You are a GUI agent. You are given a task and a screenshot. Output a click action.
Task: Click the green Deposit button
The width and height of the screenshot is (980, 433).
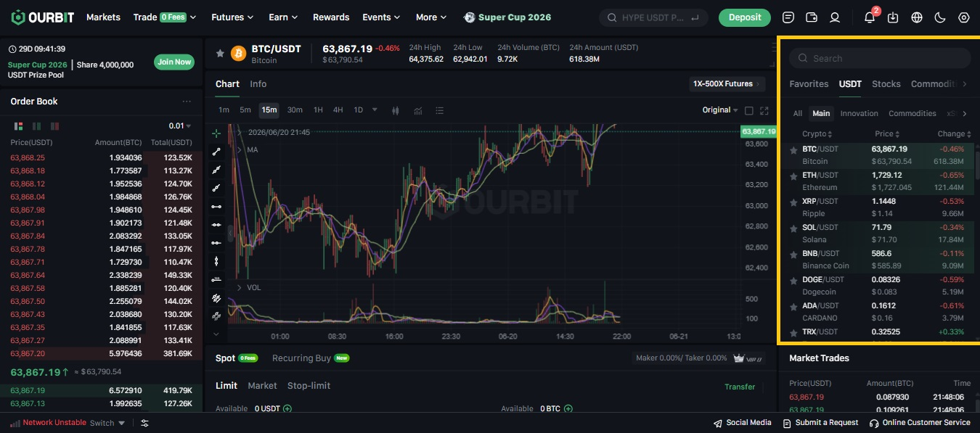tap(745, 17)
